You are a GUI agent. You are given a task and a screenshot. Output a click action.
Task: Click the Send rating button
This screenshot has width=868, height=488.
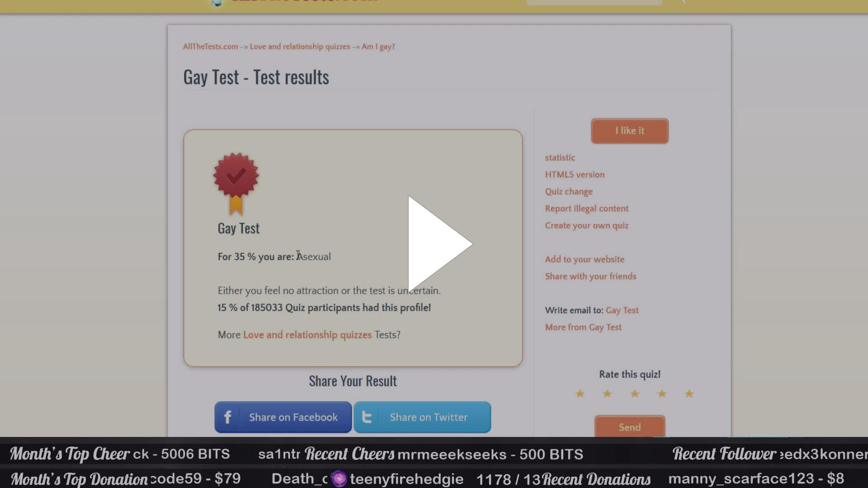tap(630, 427)
